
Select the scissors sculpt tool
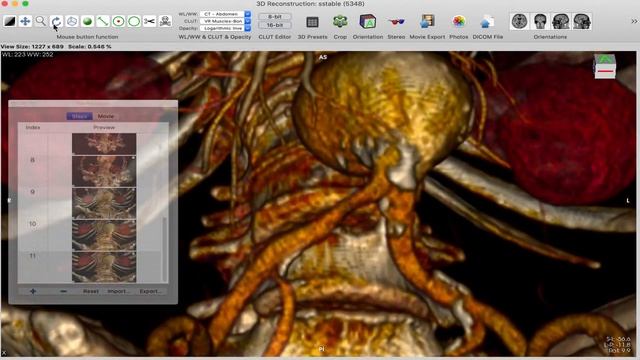(x=149, y=21)
